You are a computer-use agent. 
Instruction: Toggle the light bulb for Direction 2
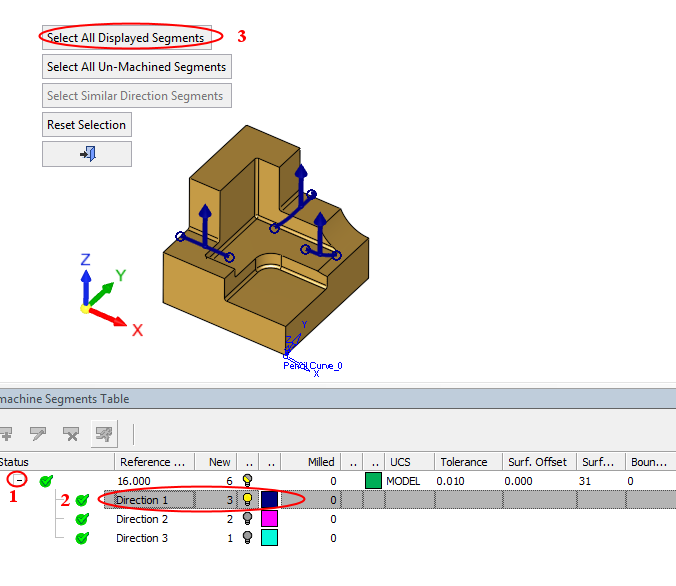coord(247,519)
